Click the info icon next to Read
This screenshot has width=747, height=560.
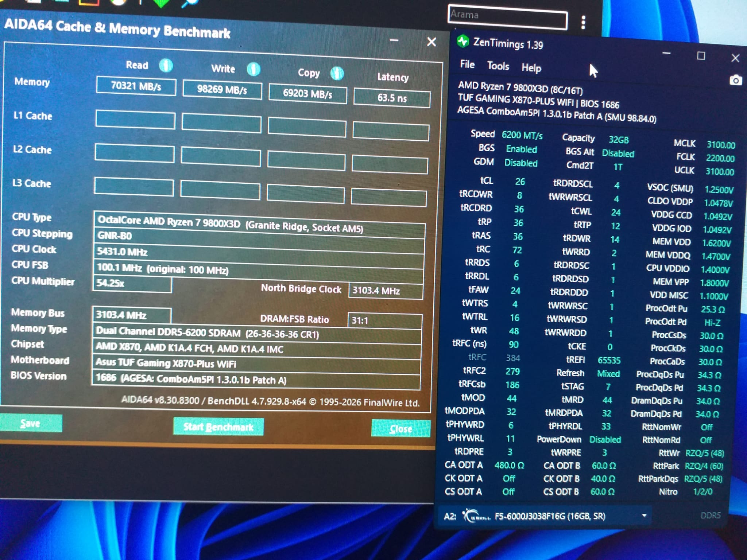click(166, 66)
